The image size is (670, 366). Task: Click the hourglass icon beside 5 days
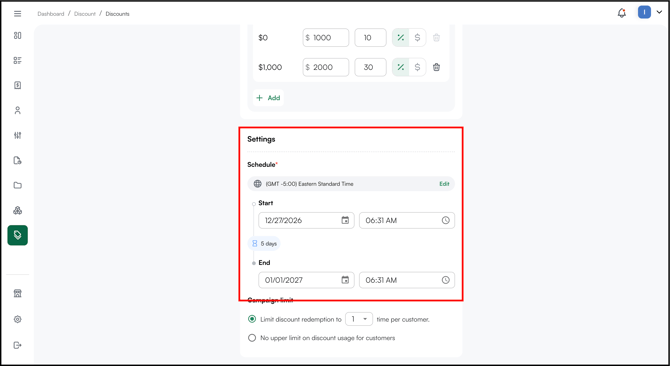point(255,243)
